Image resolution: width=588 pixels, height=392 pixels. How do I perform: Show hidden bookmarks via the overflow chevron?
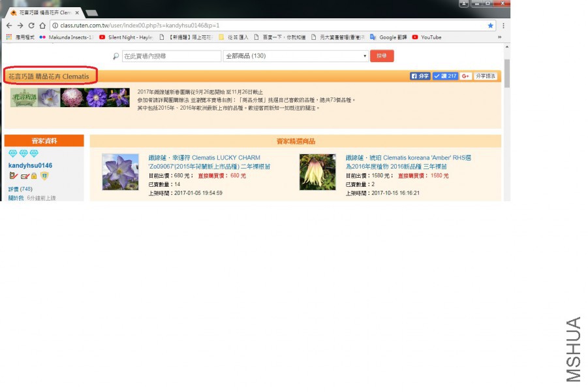[x=500, y=37]
